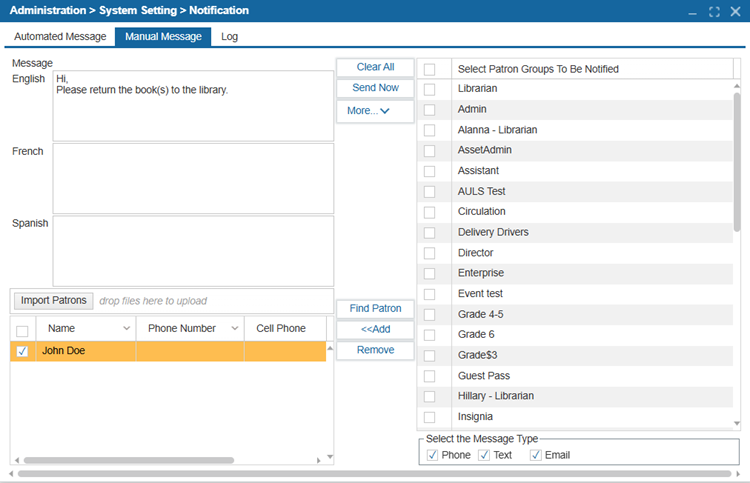Uncheck the Phone message type
The image size is (750, 483).
[x=432, y=455]
